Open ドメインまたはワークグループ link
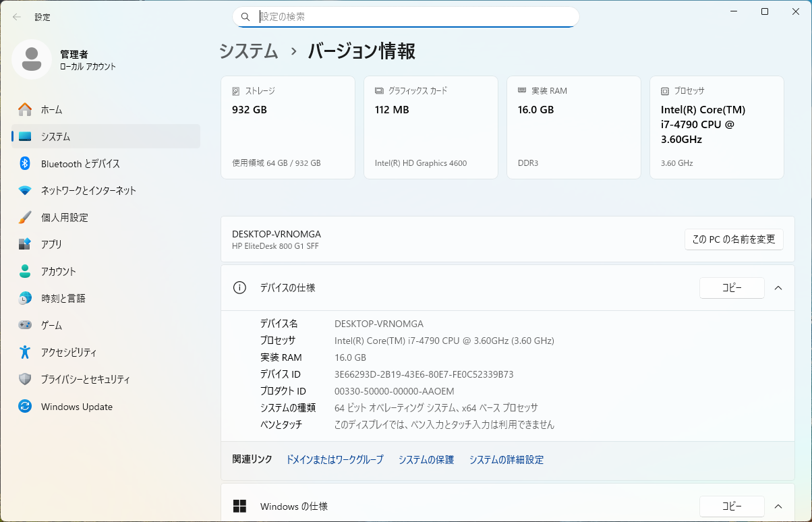Image resolution: width=812 pixels, height=522 pixels. (x=335, y=459)
